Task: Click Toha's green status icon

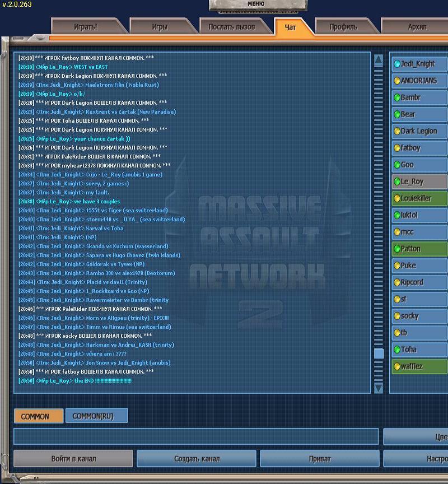Action: (x=397, y=350)
